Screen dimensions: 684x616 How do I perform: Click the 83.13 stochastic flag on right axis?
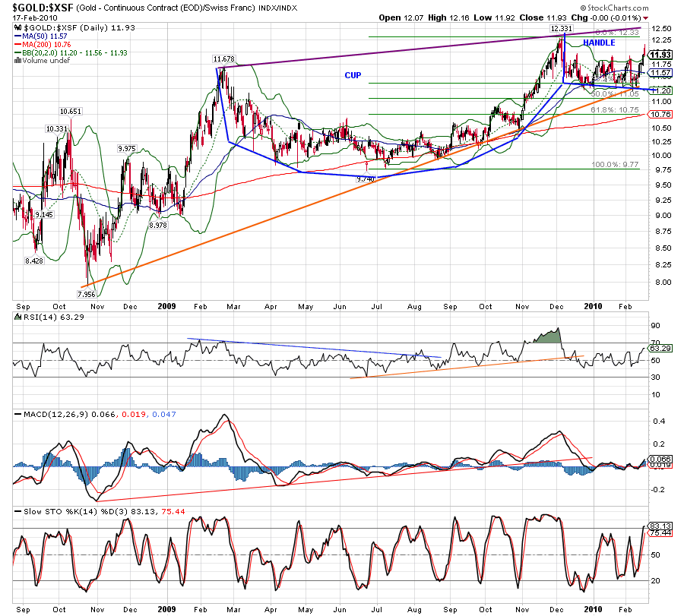660,526
